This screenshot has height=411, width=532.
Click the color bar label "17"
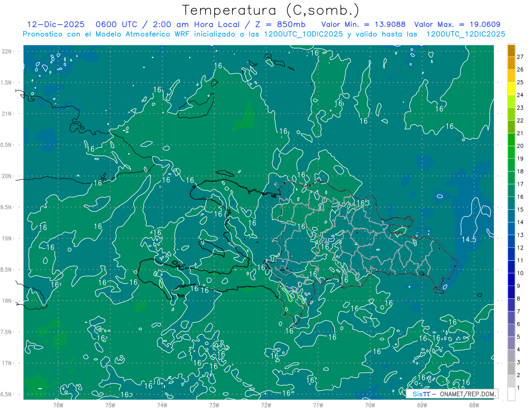point(520,184)
